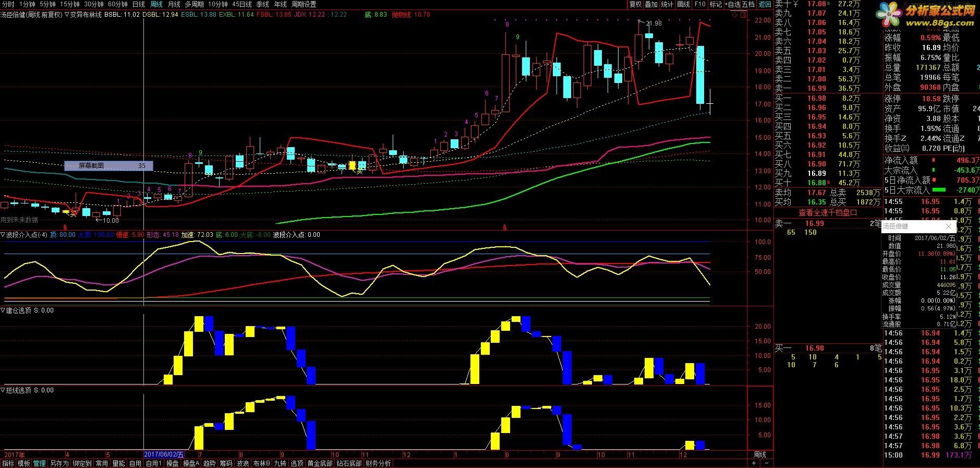The width and height of the screenshot is (980, 468).
Task: Click the 涨停 18.58 value
Action: pos(931,99)
